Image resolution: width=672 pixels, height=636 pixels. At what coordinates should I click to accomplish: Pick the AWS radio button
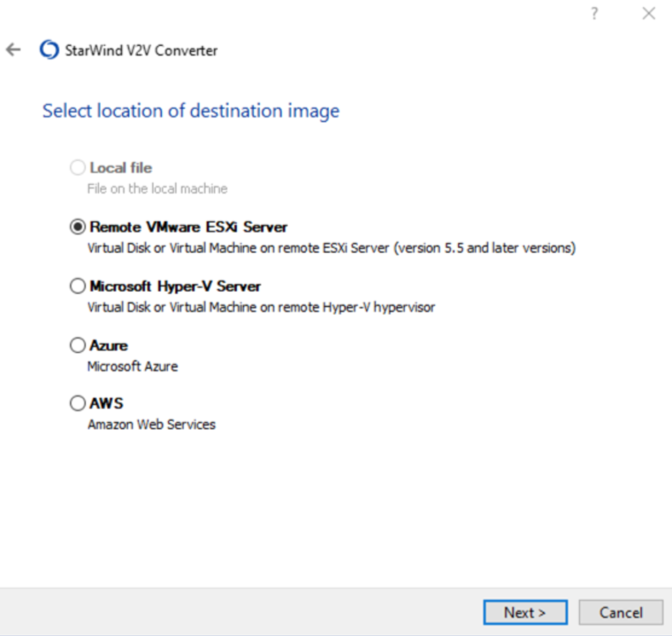pos(77,403)
